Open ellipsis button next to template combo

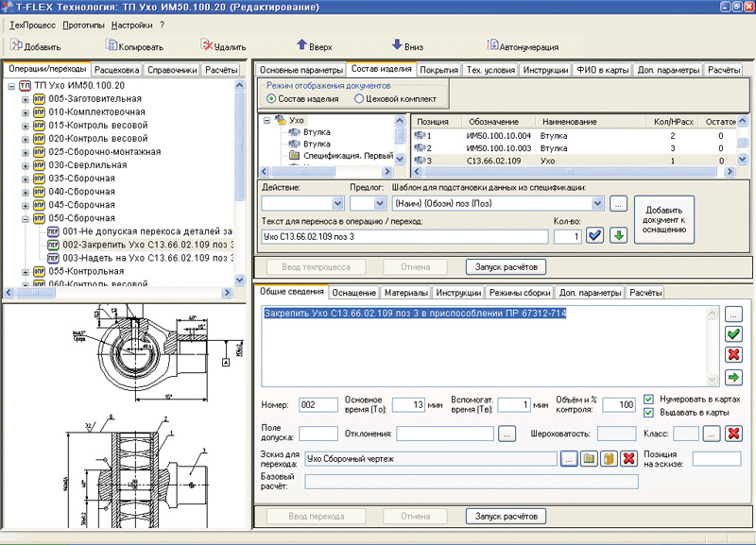click(618, 203)
